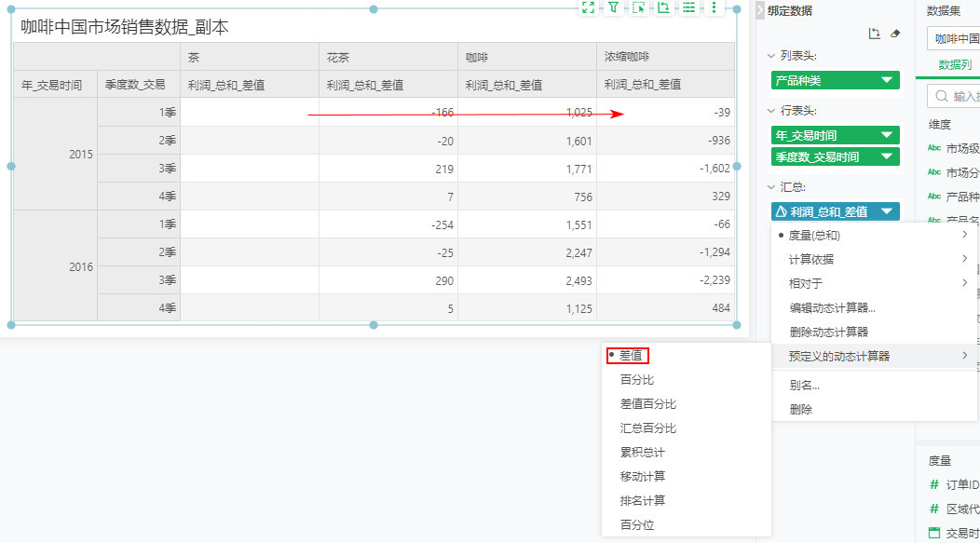Click 编辑动态计算器... menu entry
The height and width of the screenshot is (543, 980).
(x=832, y=308)
